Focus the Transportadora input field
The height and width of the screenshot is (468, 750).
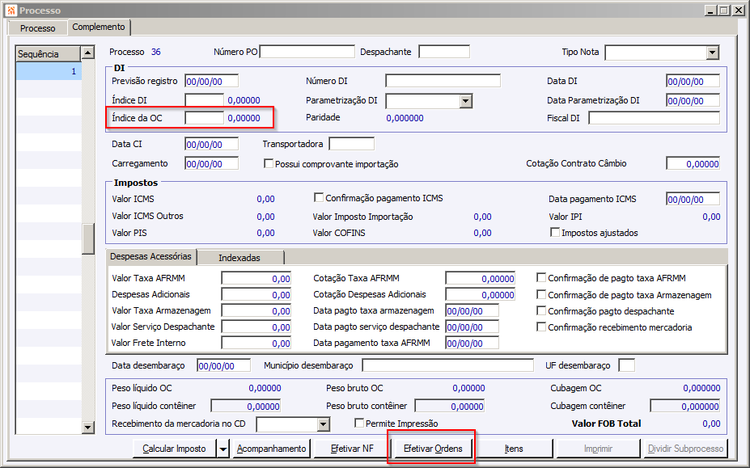(x=352, y=144)
